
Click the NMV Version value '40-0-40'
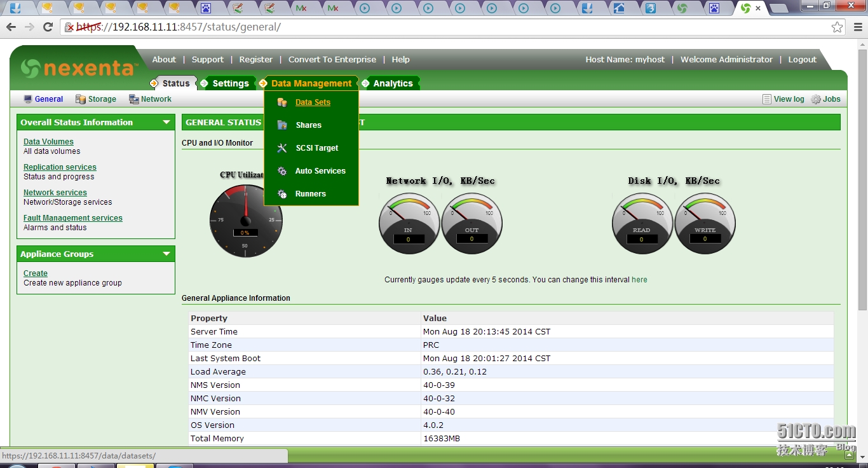pos(439,412)
